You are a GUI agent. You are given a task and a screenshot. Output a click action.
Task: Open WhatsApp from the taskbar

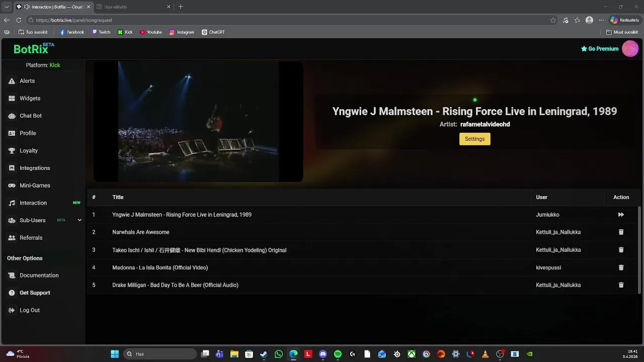pyautogui.click(x=279, y=354)
